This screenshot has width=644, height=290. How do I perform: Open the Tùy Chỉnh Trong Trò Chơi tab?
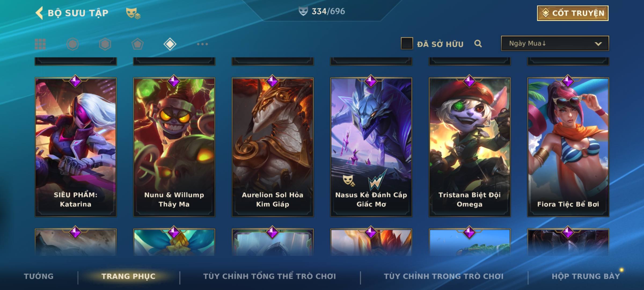coord(444,276)
